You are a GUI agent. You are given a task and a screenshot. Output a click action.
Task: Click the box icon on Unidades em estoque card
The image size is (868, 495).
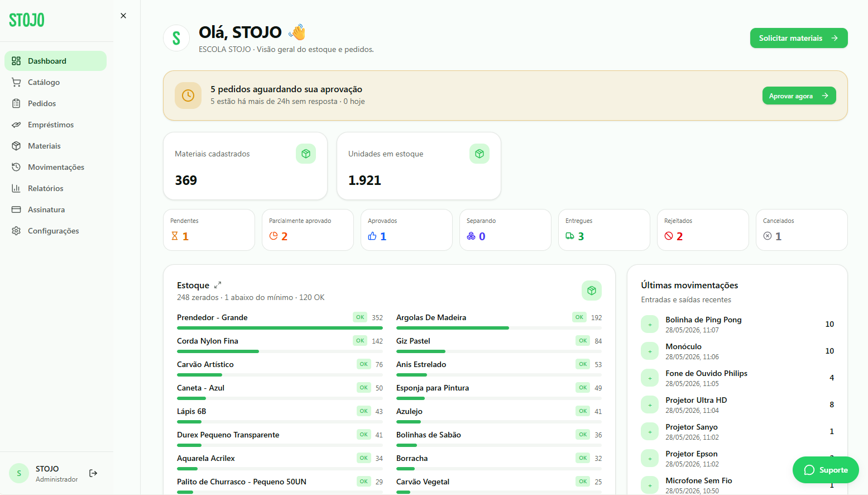pos(479,154)
